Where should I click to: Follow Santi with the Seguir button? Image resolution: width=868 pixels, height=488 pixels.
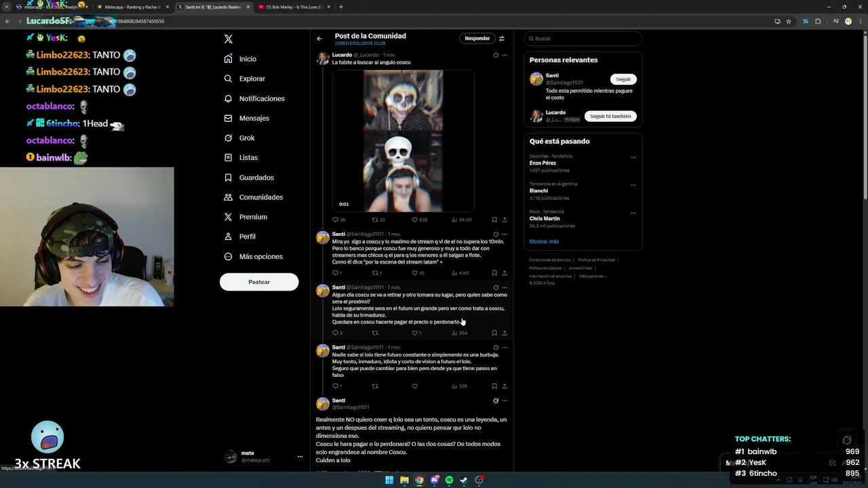(x=623, y=79)
